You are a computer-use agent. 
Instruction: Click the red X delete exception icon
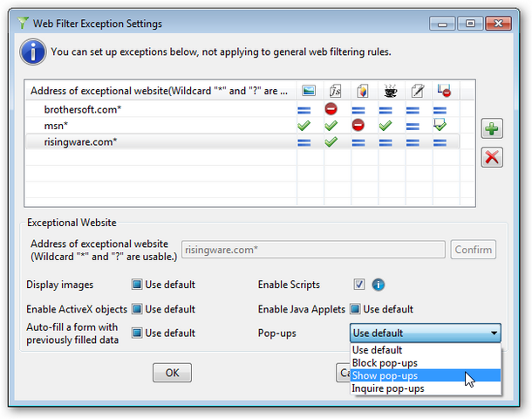(x=493, y=157)
